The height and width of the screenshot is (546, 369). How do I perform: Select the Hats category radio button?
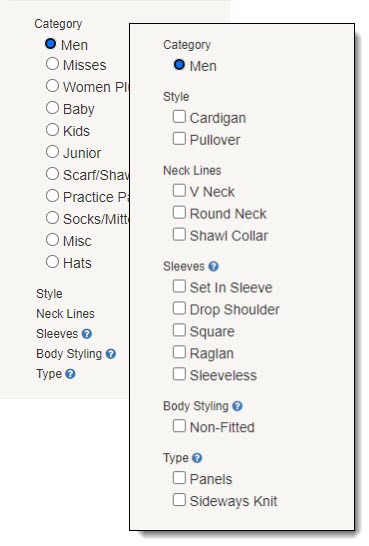click(52, 262)
